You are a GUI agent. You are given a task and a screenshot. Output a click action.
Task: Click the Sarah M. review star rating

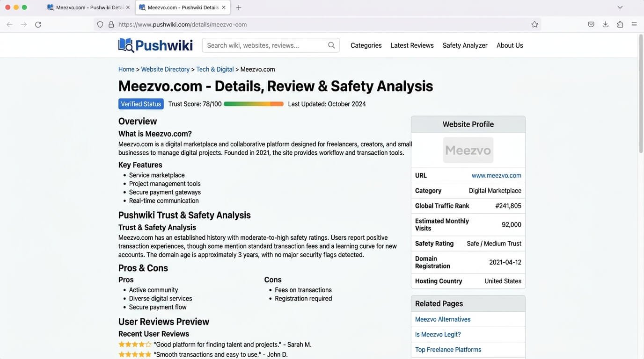coord(135,345)
